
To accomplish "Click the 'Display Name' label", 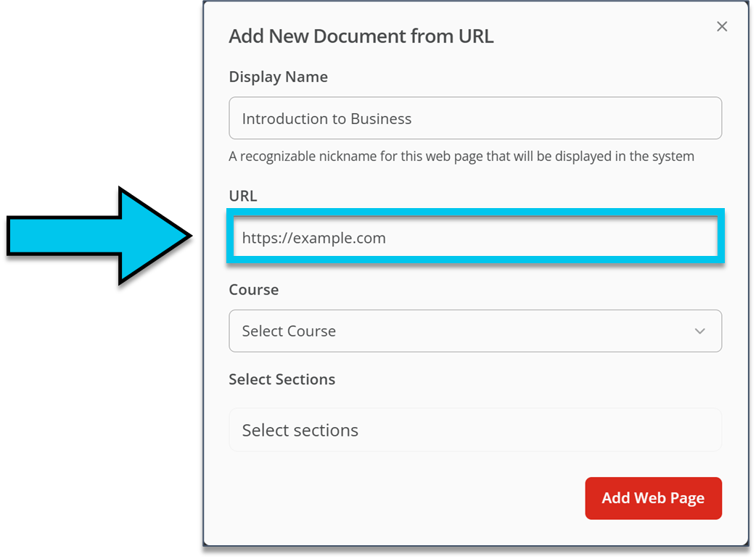I will (x=278, y=77).
